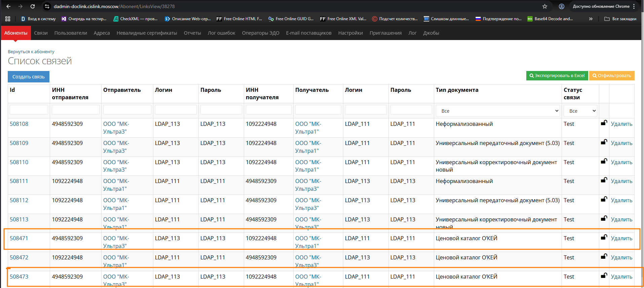
Task: Toggle the lock icon for link 508111
Action: pos(604,180)
